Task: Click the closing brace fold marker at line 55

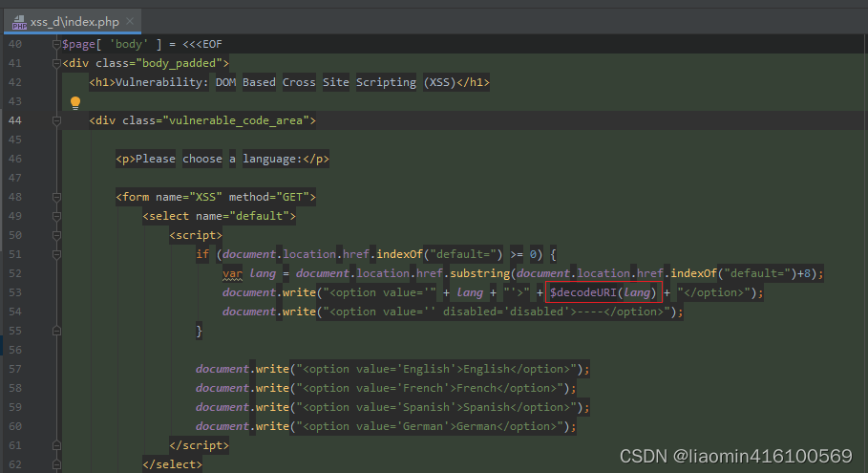Action: click(56, 331)
